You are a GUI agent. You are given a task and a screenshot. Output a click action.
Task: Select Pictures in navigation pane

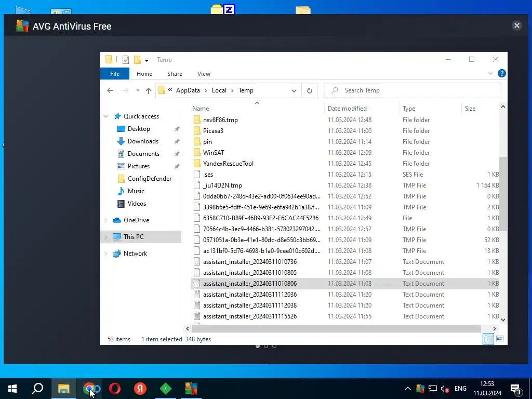click(x=138, y=166)
